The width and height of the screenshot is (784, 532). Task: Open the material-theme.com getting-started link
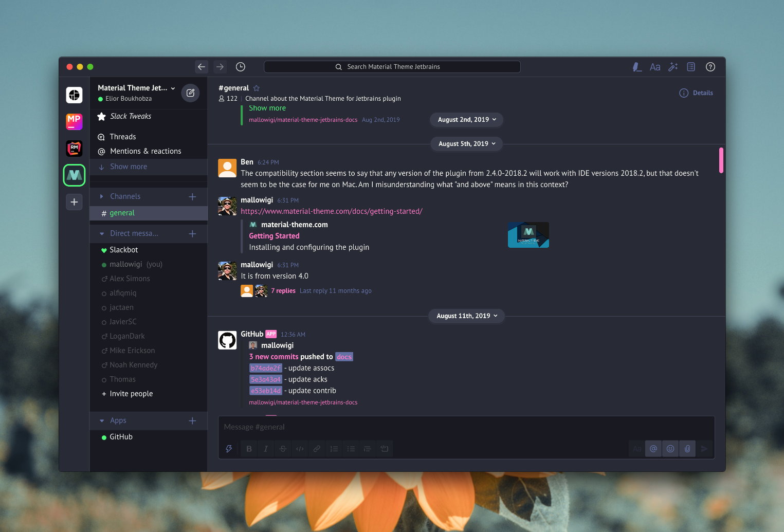pos(332,211)
